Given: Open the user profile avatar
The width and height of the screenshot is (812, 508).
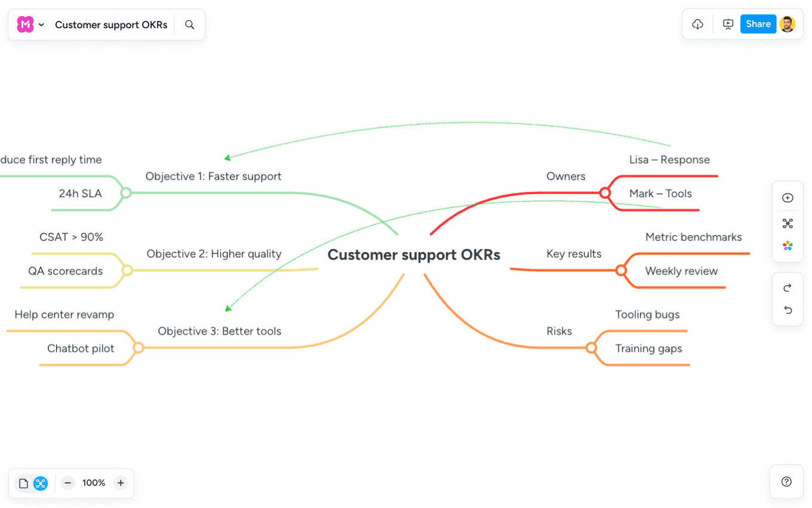Looking at the screenshot, I should [788, 24].
